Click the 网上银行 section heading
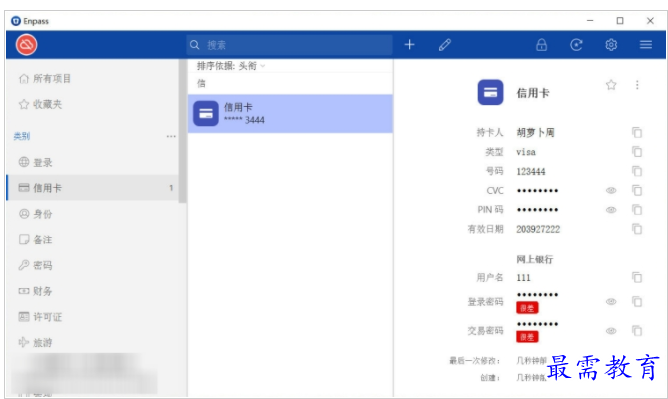The height and width of the screenshot is (399, 668). coord(535,259)
